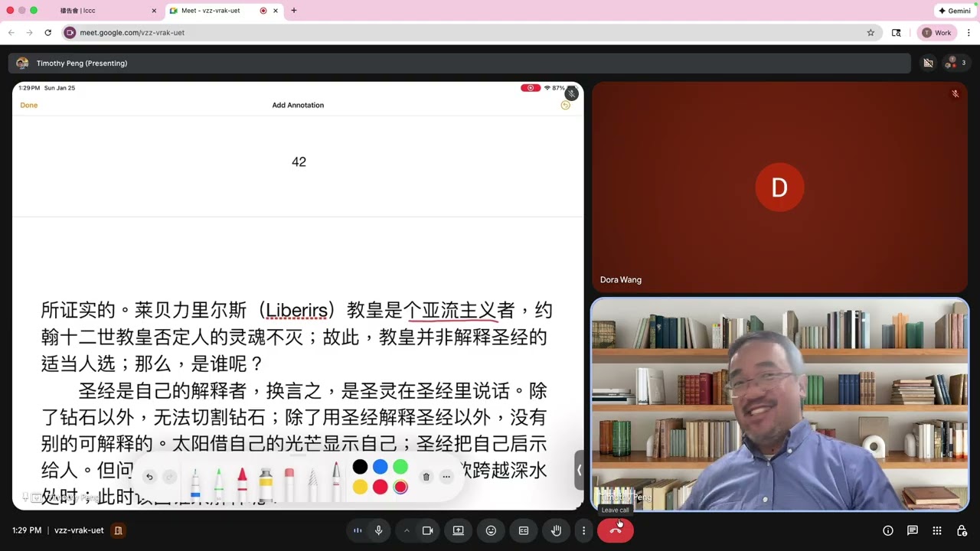This screenshot has width=980, height=551.
Task: Click the undo arrow in the annotation toolbar
Action: pos(149,477)
